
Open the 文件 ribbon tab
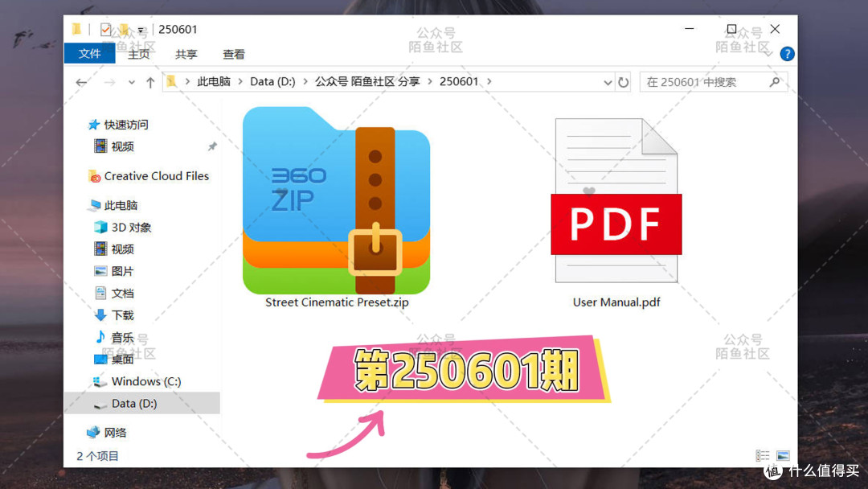[90, 54]
